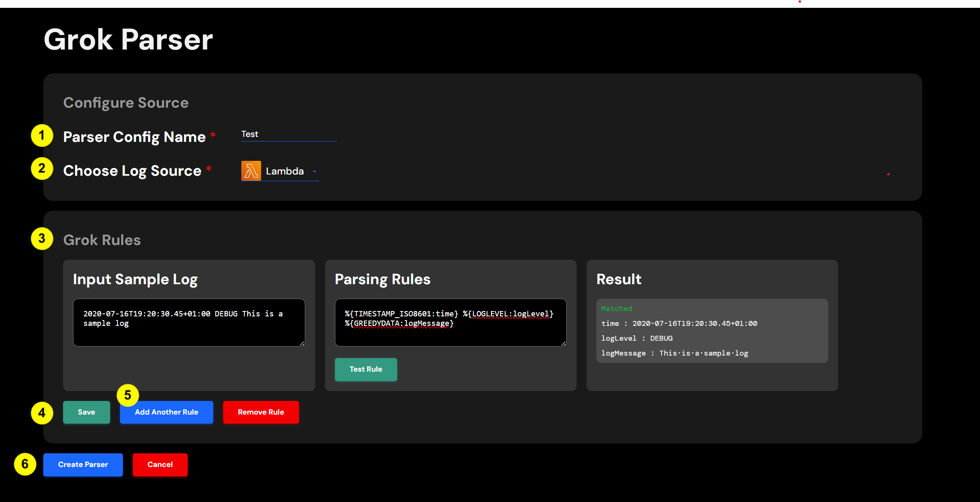Focus the Parser Config Name field
The image size is (980, 502).
coord(289,134)
